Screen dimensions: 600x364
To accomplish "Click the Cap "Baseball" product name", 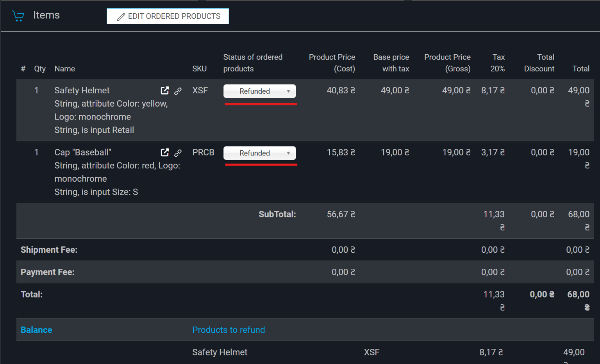I will coord(83,152).
